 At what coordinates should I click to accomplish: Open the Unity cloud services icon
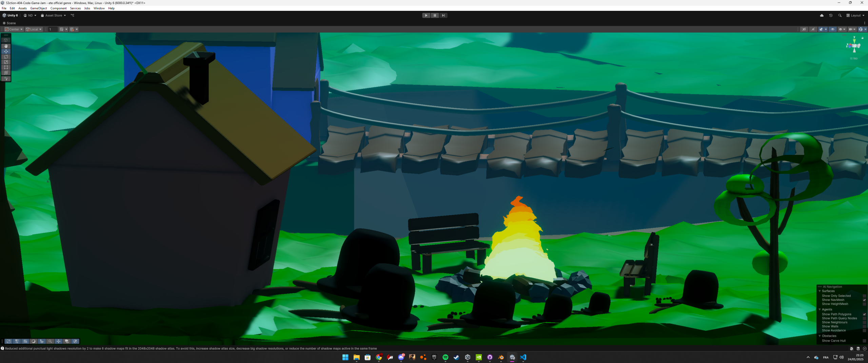coord(822,15)
